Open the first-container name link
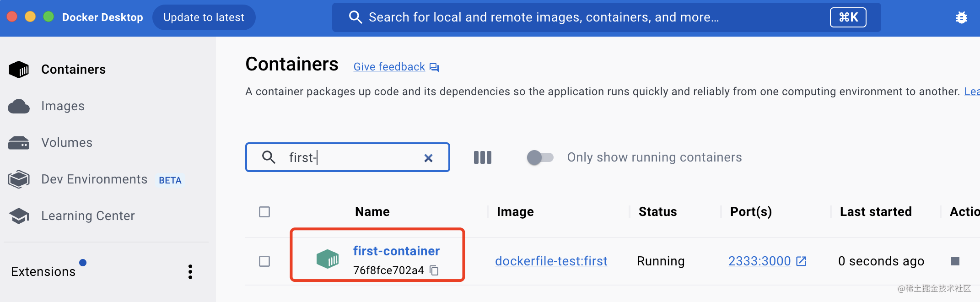Image resolution: width=980 pixels, height=302 pixels. coord(396,251)
